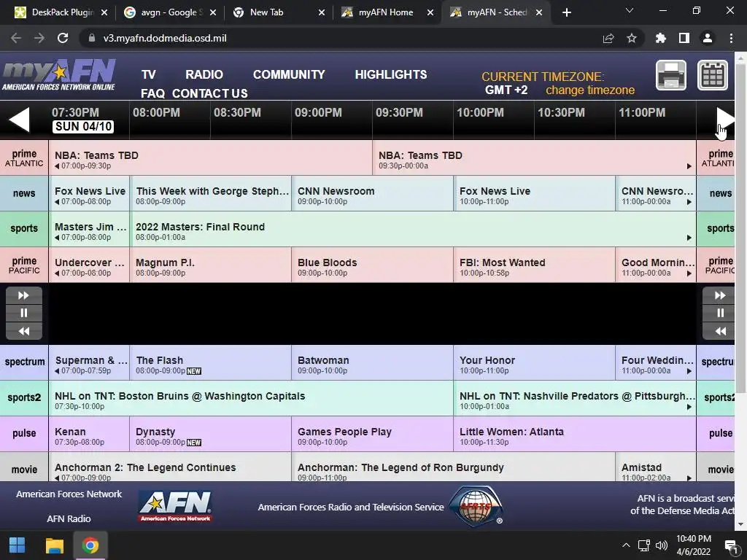Select the spectrum channel label
Image resolution: width=747 pixels, height=560 pixels.
click(x=24, y=362)
